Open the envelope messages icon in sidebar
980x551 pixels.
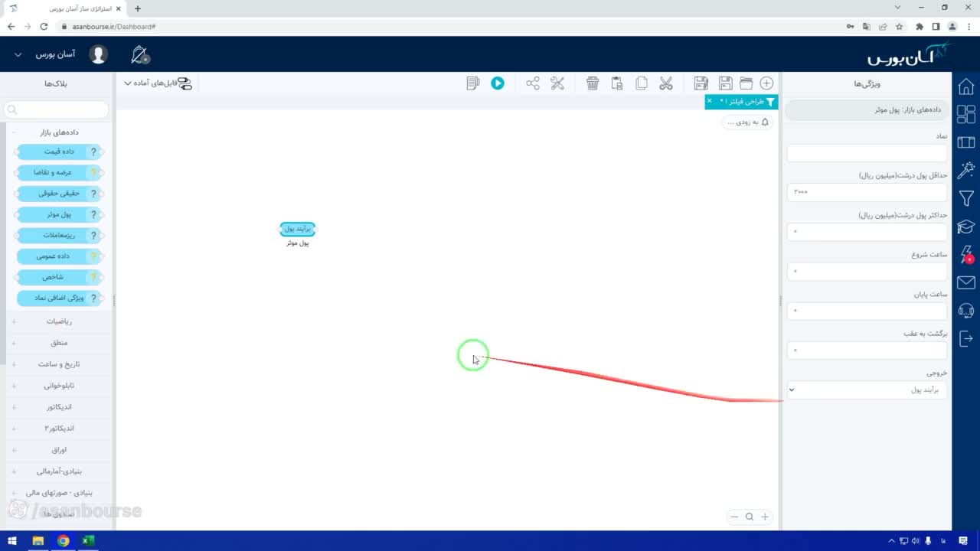(x=966, y=282)
